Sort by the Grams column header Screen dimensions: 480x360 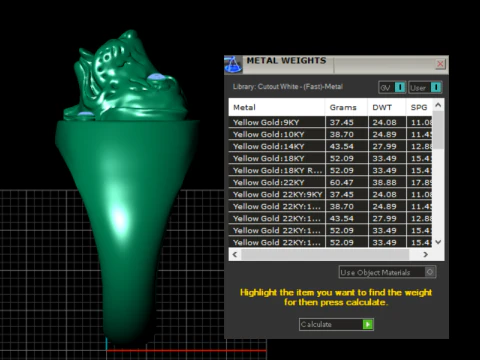point(346,107)
